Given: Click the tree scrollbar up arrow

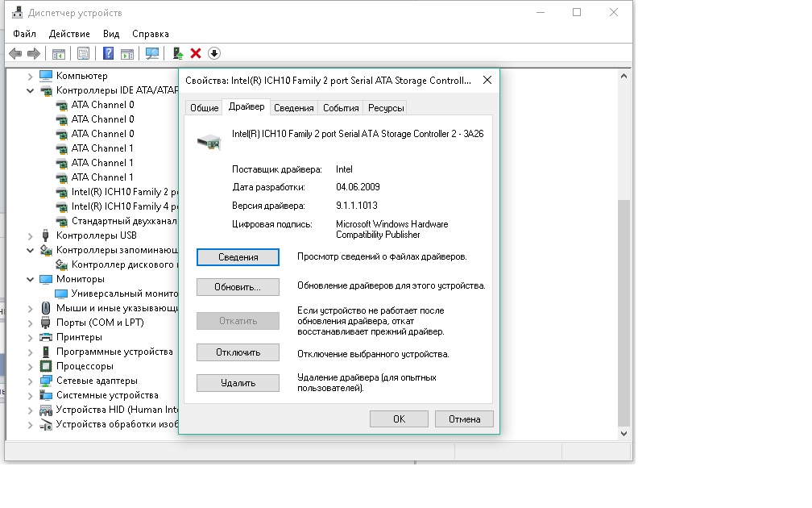Looking at the screenshot, I should (623, 76).
